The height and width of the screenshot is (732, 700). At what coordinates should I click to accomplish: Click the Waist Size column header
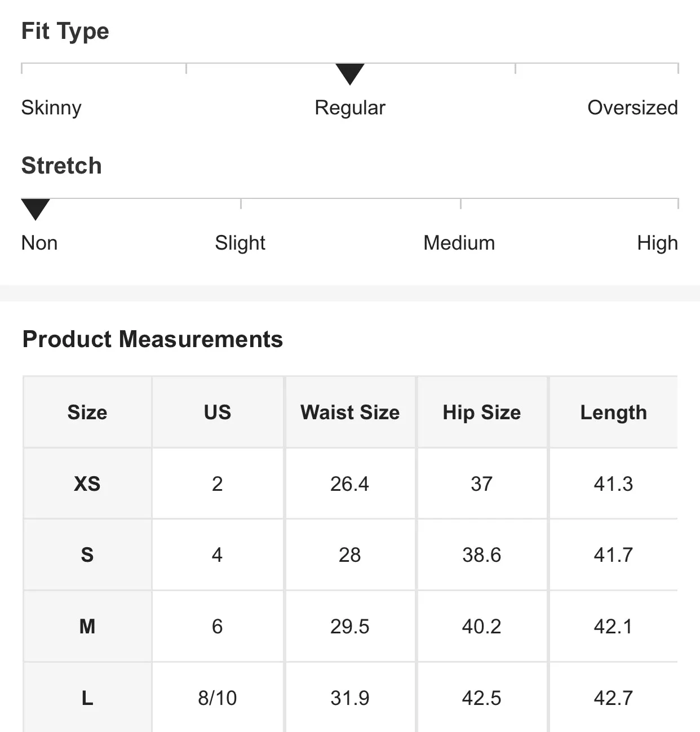coord(350,412)
